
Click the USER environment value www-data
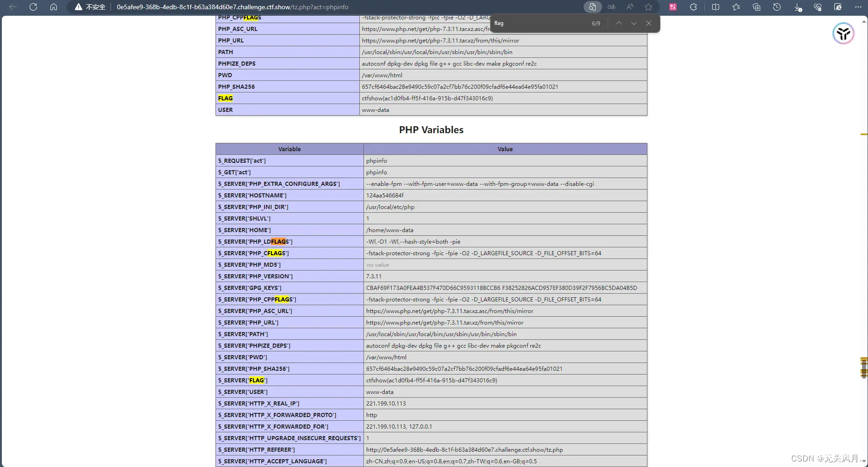376,110
